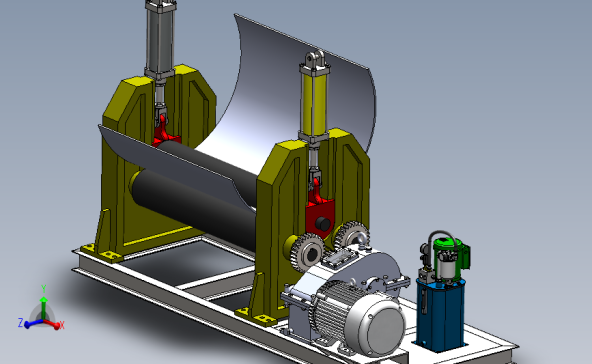592x364 pixels.
Task: Select the blue hydraulic oil tank
Action: click(441, 315)
